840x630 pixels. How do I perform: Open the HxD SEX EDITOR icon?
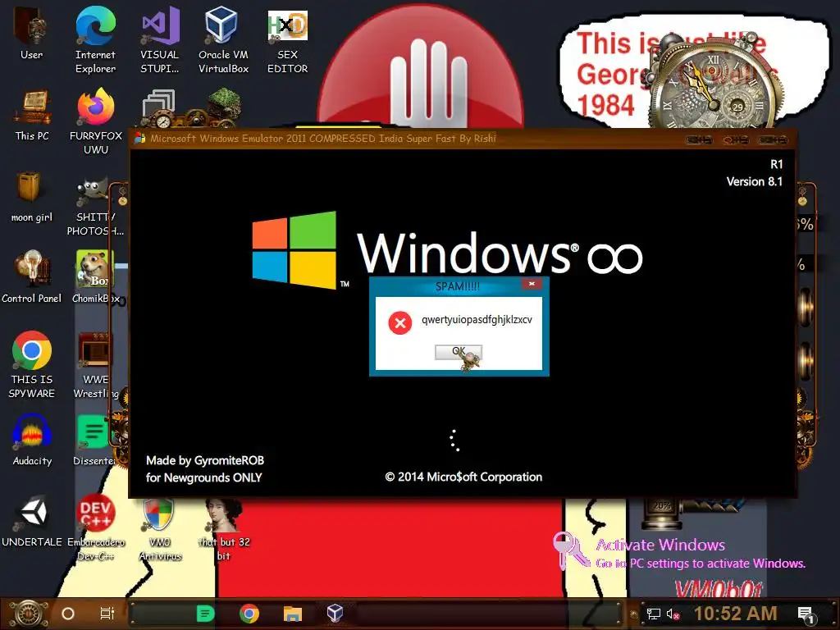[x=287, y=42]
